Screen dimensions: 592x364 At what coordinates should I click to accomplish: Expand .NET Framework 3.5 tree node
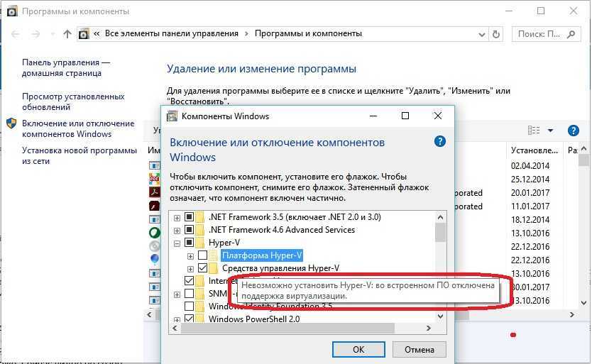tap(177, 218)
